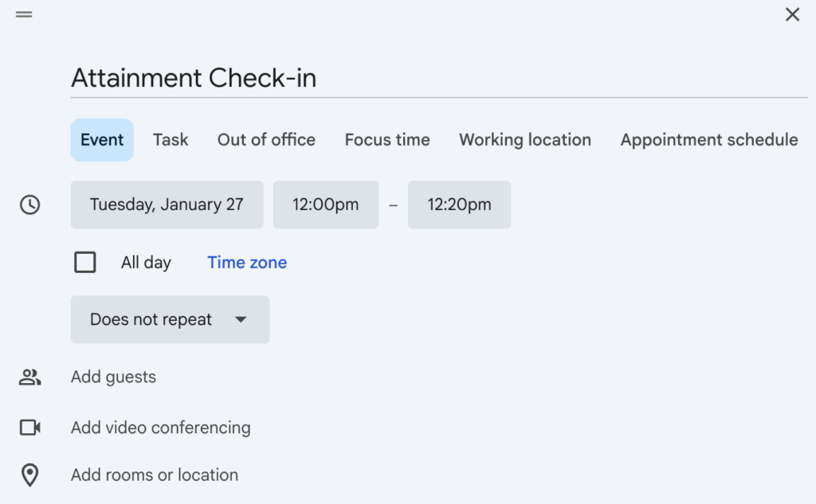Switch to the Task tab
816x504 pixels.
pyautogui.click(x=170, y=139)
